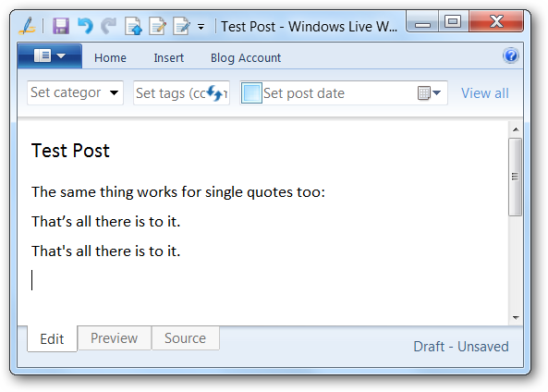Click the Save floppy disk icon
Screen dimensions: 548x392
[x=61, y=26]
